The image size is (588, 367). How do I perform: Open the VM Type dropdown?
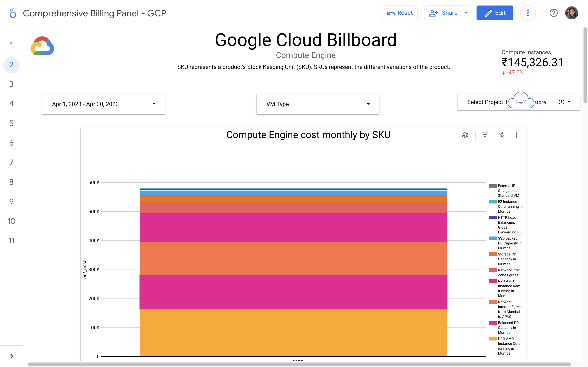317,104
